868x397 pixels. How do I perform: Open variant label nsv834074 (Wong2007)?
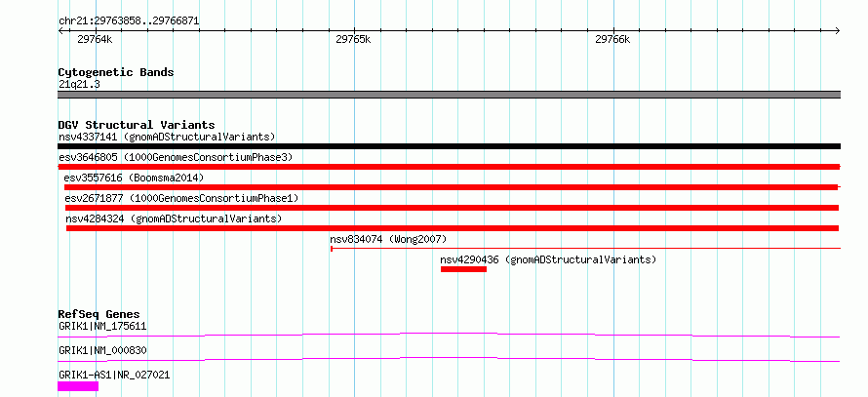[x=388, y=239]
